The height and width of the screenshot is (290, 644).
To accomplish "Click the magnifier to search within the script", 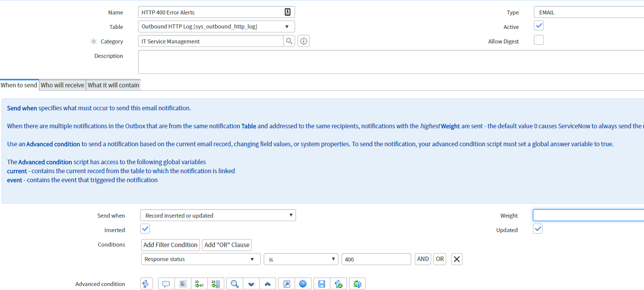I will point(234,284).
